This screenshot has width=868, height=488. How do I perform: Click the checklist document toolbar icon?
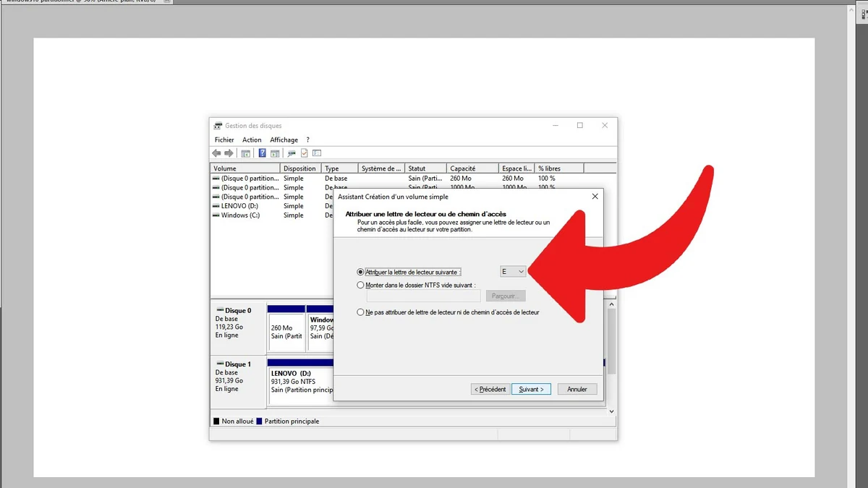coord(305,153)
